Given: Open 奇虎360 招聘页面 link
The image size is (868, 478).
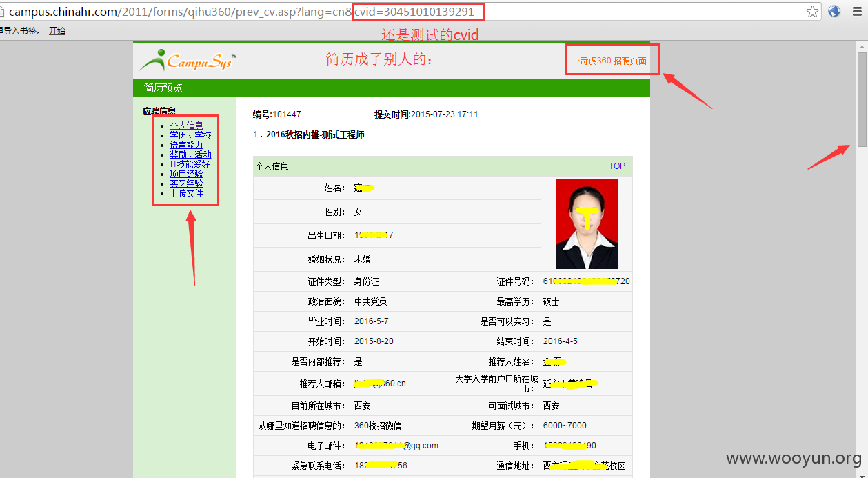Looking at the screenshot, I should pyautogui.click(x=613, y=61).
